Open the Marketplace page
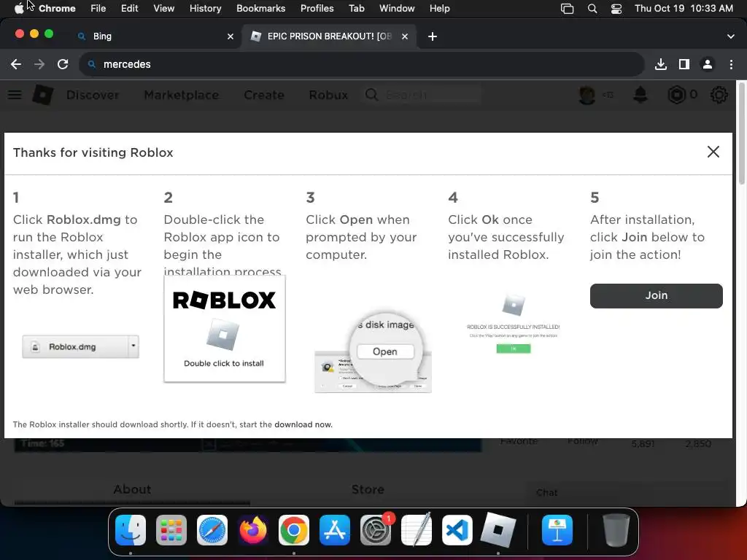The width and height of the screenshot is (747, 560). (182, 95)
